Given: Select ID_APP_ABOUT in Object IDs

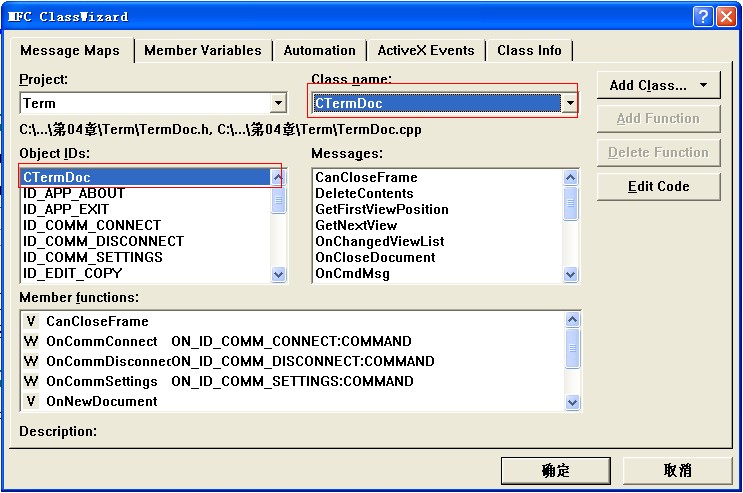Looking at the screenshot, I should point(146,193).
